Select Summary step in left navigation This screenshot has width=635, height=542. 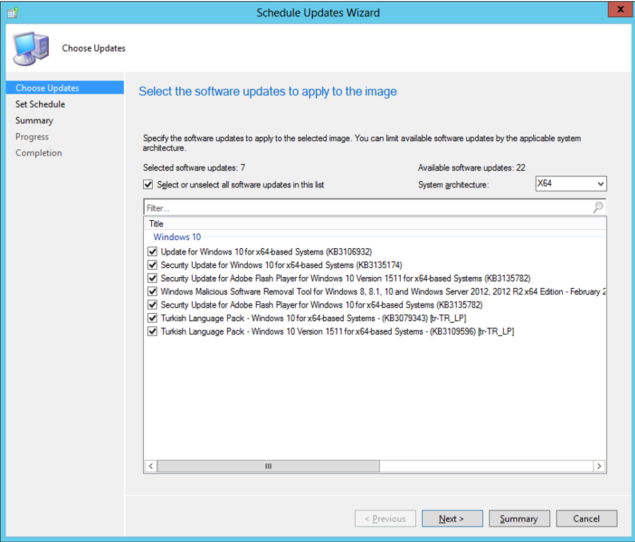(x=34, y=120)
